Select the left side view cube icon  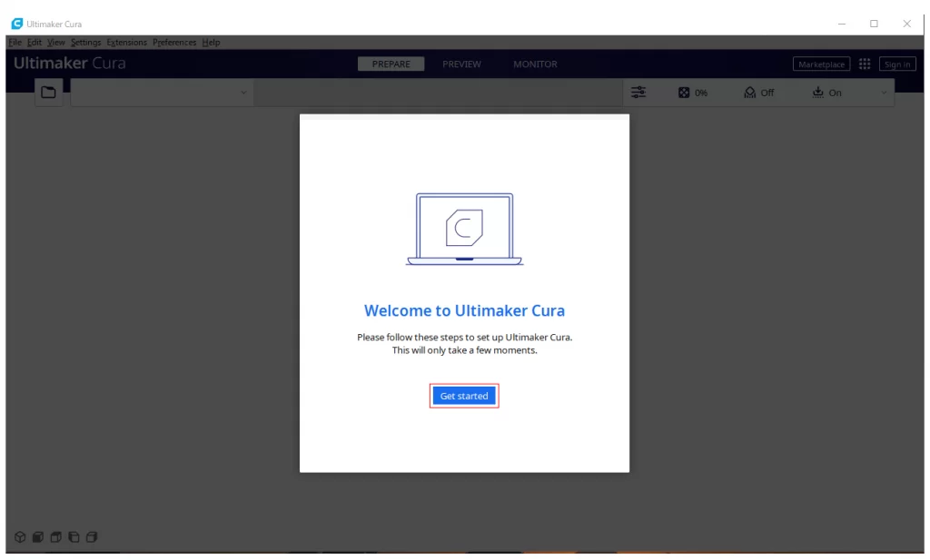[x=74, y=537]
